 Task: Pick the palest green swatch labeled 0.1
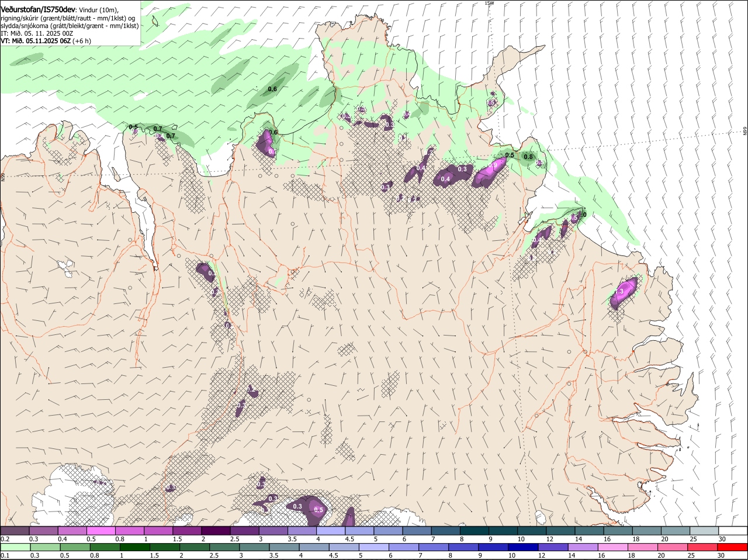[15, 547]
